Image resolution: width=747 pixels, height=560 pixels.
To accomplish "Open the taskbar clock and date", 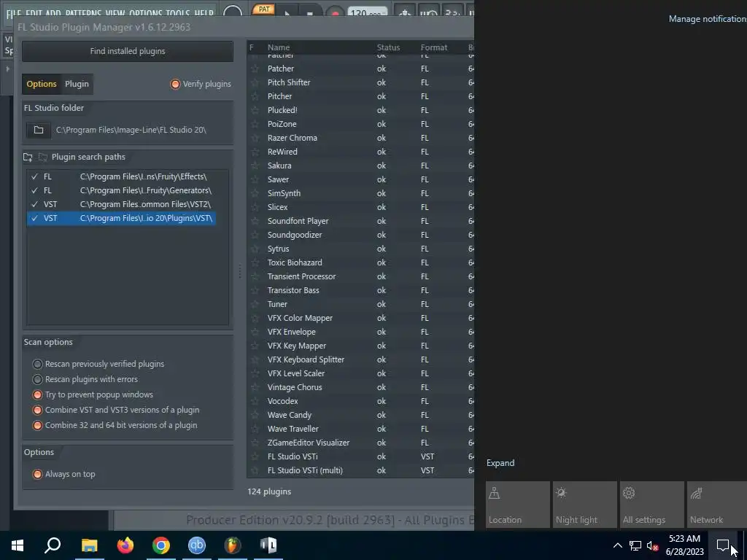I will click(x=684, y=545).
